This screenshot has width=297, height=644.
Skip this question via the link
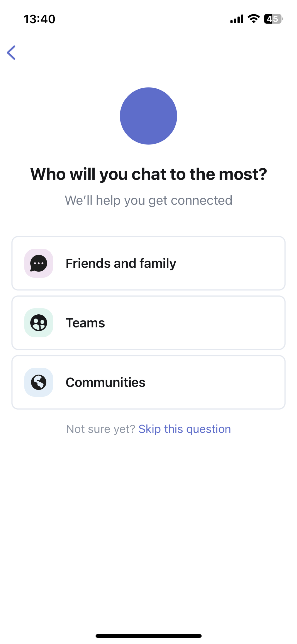coord(185,429)
